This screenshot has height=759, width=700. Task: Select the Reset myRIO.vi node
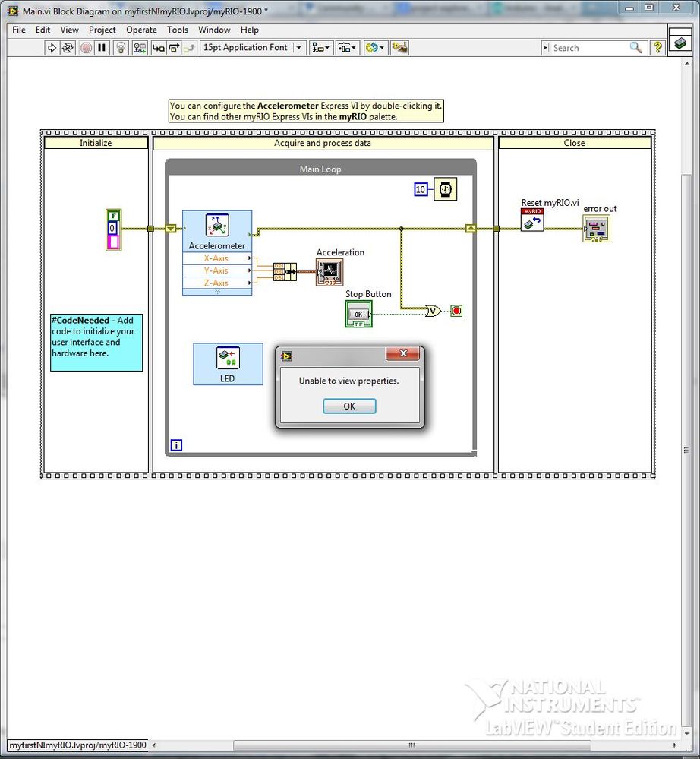[532, 220]
